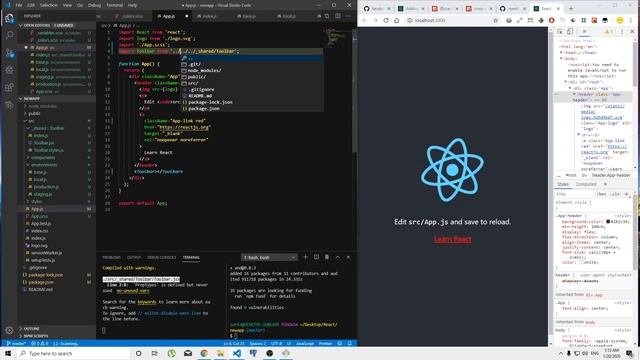Screen dimensions: 640x360
Task: Open the Debug menu in VS Code menu bar
Action: [94, 5]
